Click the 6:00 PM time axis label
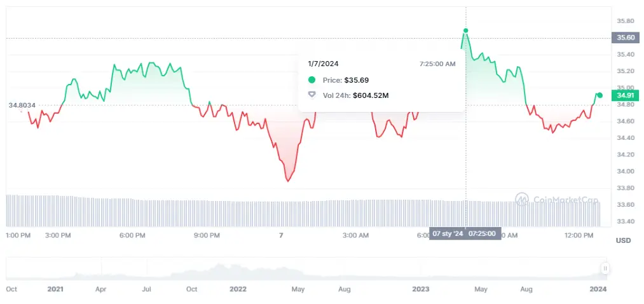Viewport: 644px width, 304px height. tap(132, 235)
